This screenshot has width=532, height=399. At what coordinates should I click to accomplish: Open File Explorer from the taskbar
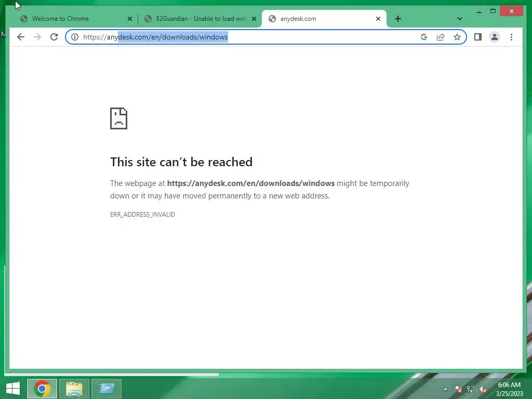[x=74, y=389]
